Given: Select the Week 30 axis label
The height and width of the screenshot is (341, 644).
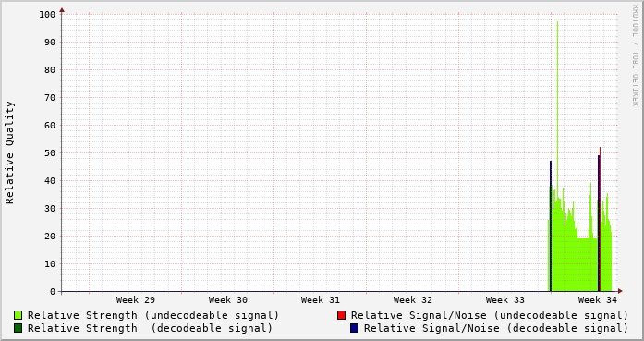Looking at the screenshot, I should pos(228,300).
